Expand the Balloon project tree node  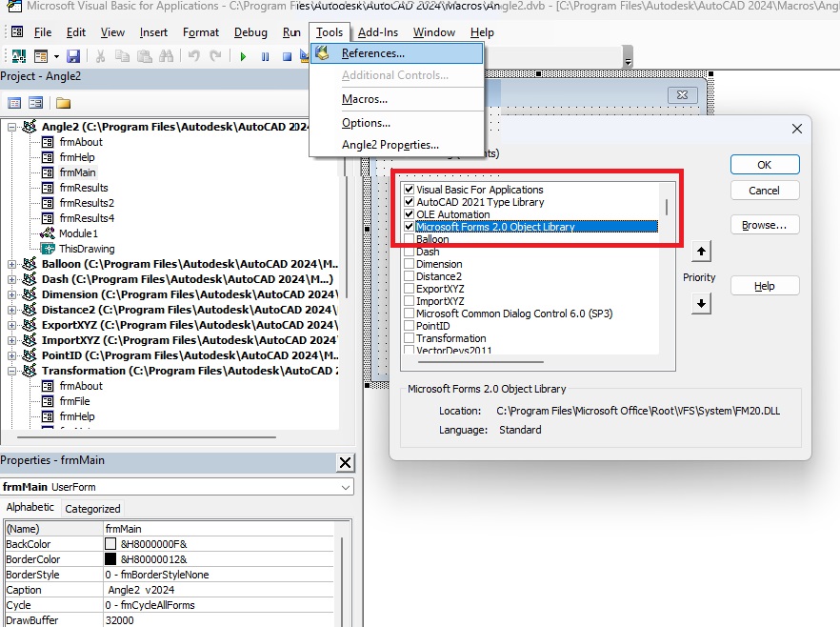click(x=11, y=264)
